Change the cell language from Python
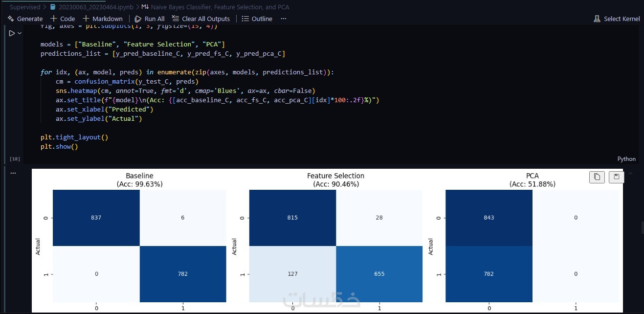 pyautogui.click(x=626, y=159)
